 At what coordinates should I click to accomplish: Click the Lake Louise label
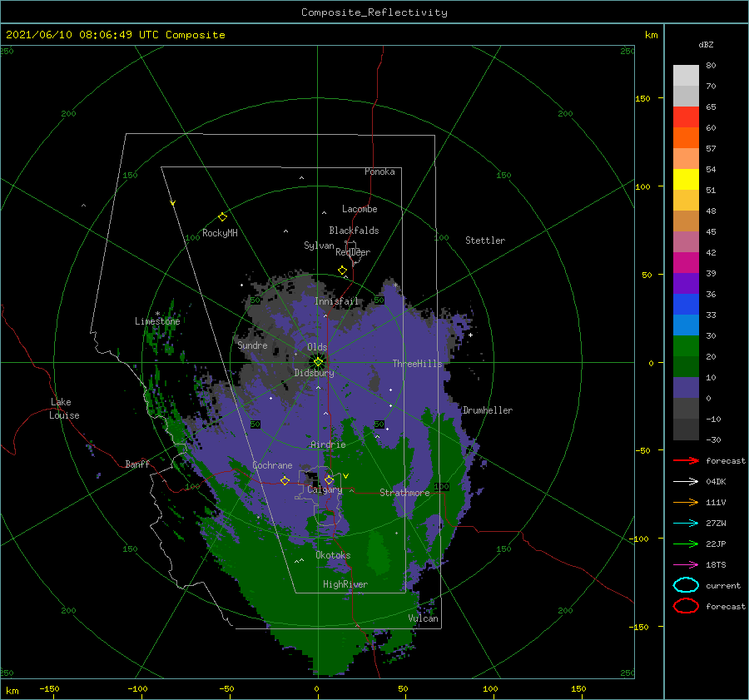(64, 409)
